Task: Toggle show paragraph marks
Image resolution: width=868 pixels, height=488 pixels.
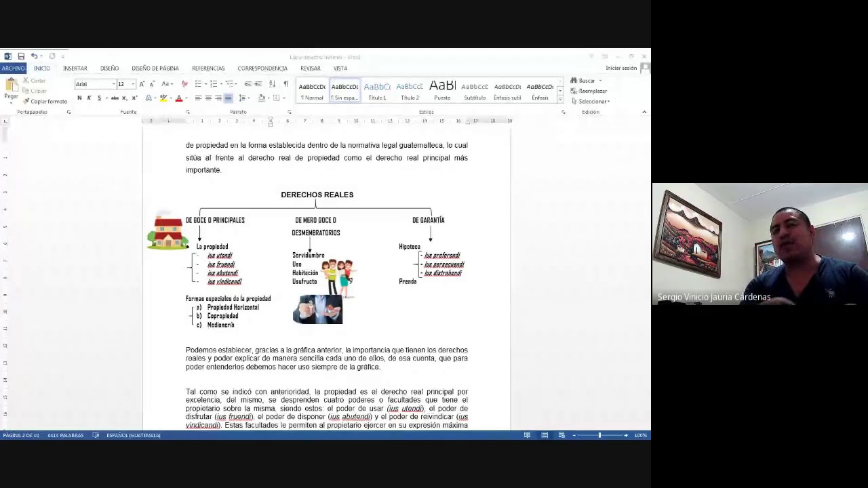Action: (285, 84)
